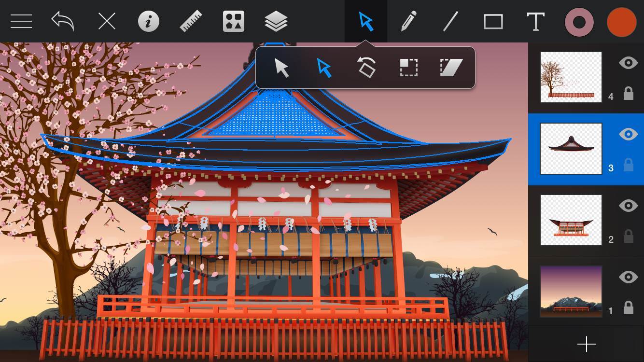Choose the rotate selection mode
The image size is (644, 362).
click(366, 67)
